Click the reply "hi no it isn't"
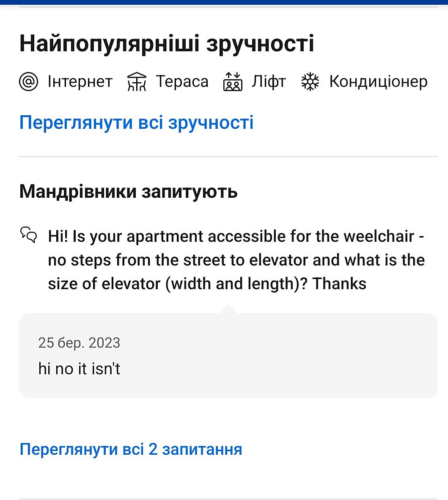Viewport: 448px width, 500px height. tap(79, 369)
